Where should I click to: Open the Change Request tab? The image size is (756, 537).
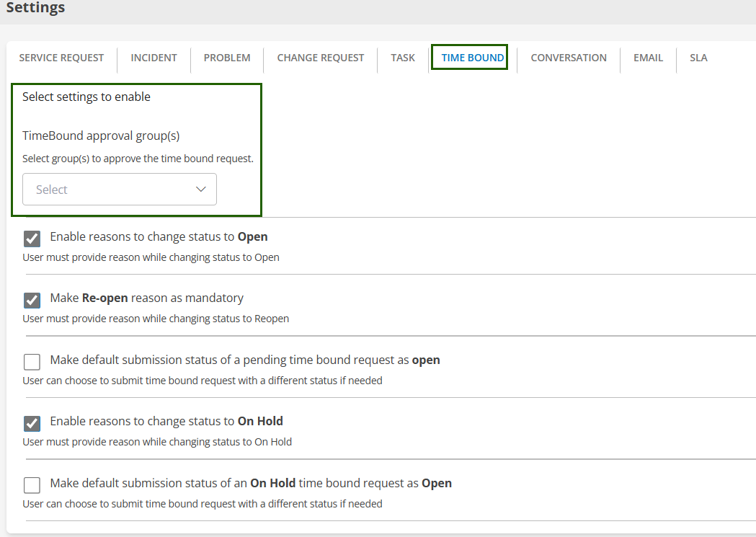click(321, 58)
